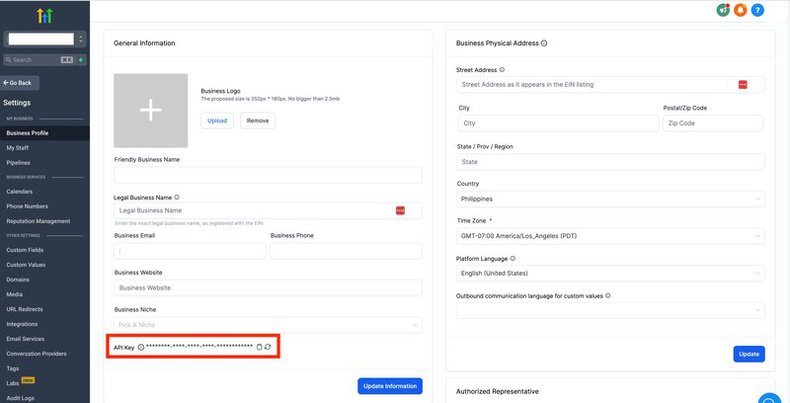Viewport: 790px width, 403px height.
Task: Click the Business Physical Address info icon
Action: 544,43
